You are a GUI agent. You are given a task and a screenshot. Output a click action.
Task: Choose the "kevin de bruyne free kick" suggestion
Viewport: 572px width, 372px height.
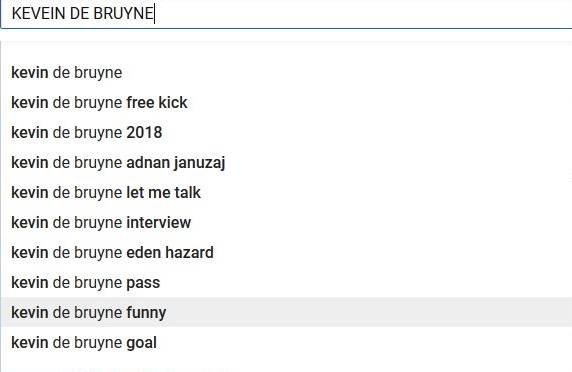(x=286, y=102)
